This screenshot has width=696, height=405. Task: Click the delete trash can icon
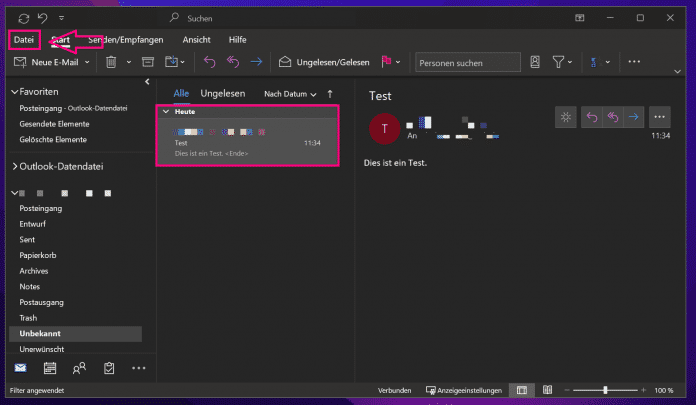pos(112,62)
